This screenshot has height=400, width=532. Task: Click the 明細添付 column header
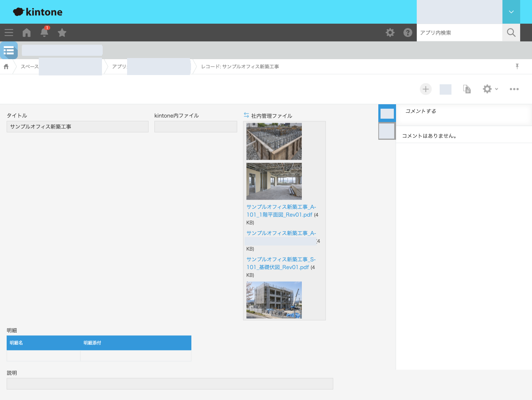[x=136, y=343]
